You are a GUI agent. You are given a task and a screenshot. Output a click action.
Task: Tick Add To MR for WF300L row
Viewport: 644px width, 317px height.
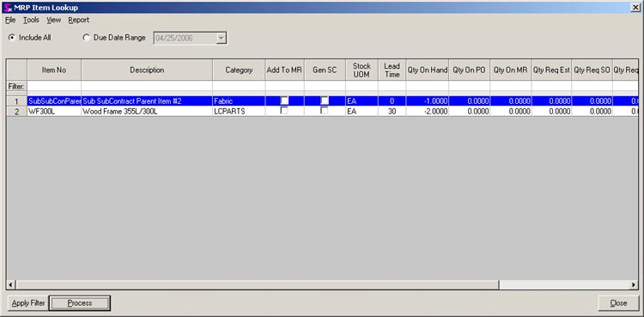coord(284,111)
